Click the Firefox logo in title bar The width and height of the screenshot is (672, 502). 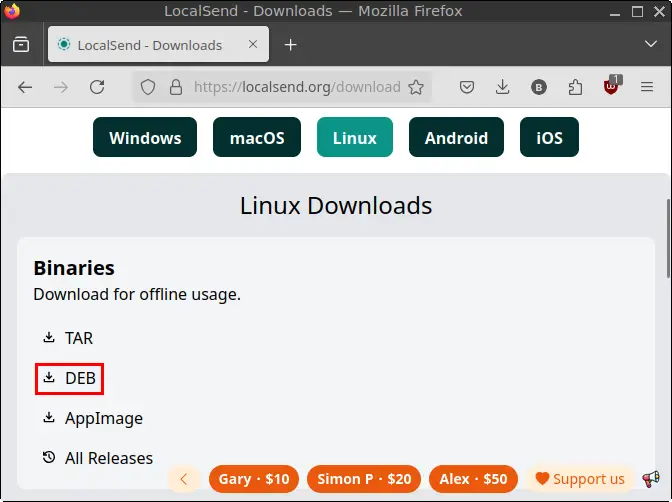(12, 11)
